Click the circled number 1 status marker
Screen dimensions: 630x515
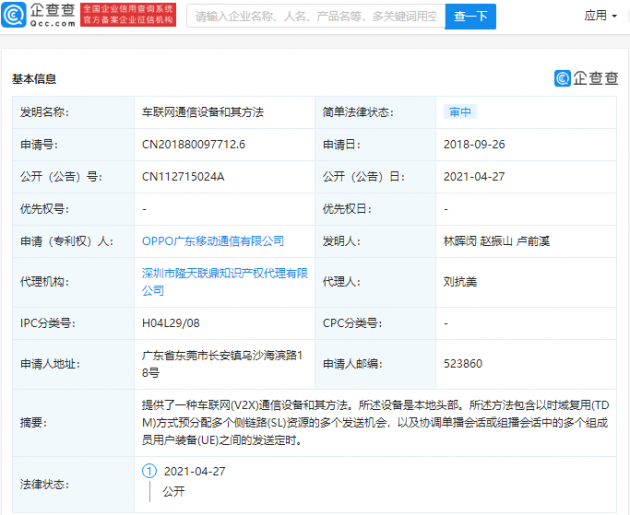point(149,469)
